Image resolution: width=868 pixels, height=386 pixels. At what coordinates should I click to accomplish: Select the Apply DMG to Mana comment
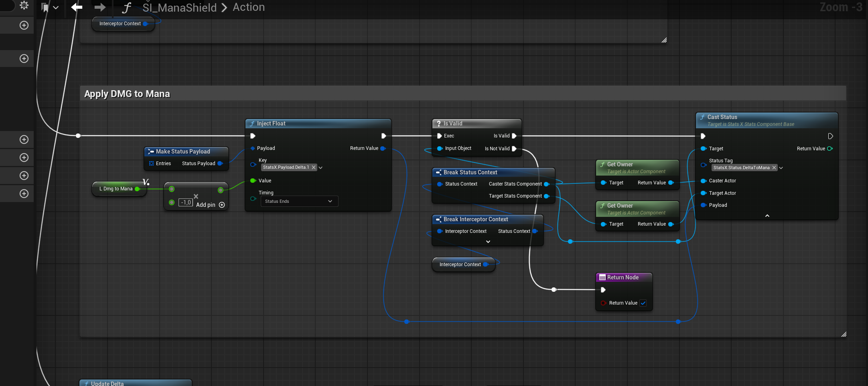pos(127,94)
